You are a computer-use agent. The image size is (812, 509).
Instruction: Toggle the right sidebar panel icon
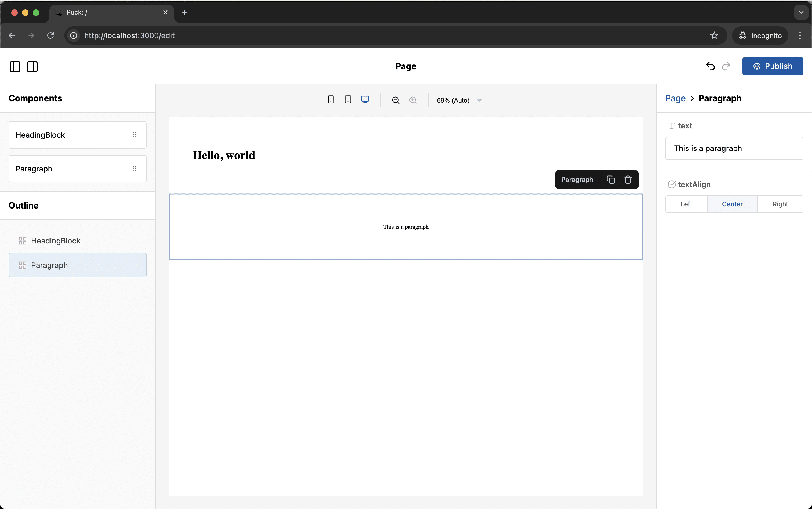pos(32,66)
